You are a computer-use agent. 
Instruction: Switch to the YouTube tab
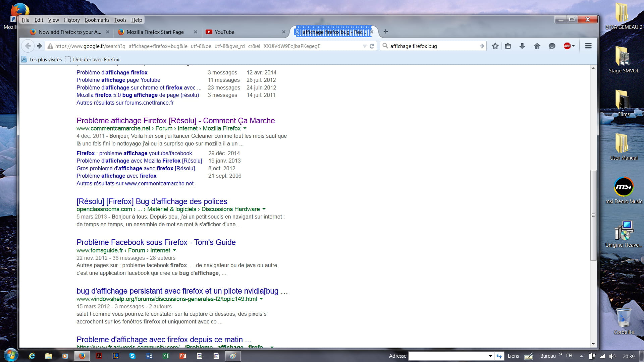(x=245, y=32)
